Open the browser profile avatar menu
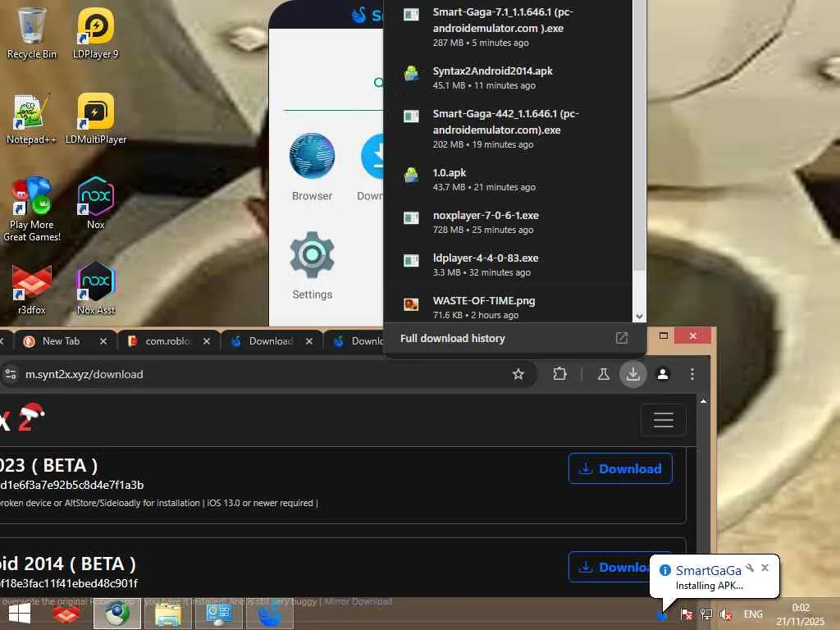Screen dimensions: 840x630 click(663, 374)
